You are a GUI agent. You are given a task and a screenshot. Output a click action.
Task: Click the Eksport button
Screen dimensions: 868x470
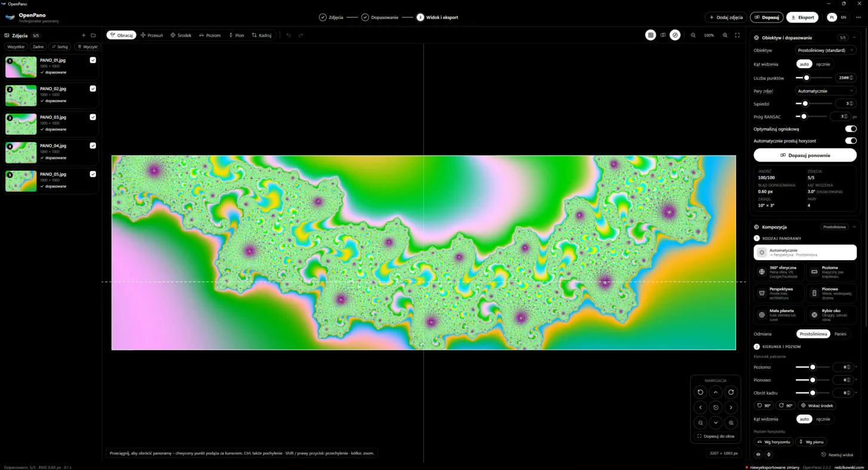802,17
